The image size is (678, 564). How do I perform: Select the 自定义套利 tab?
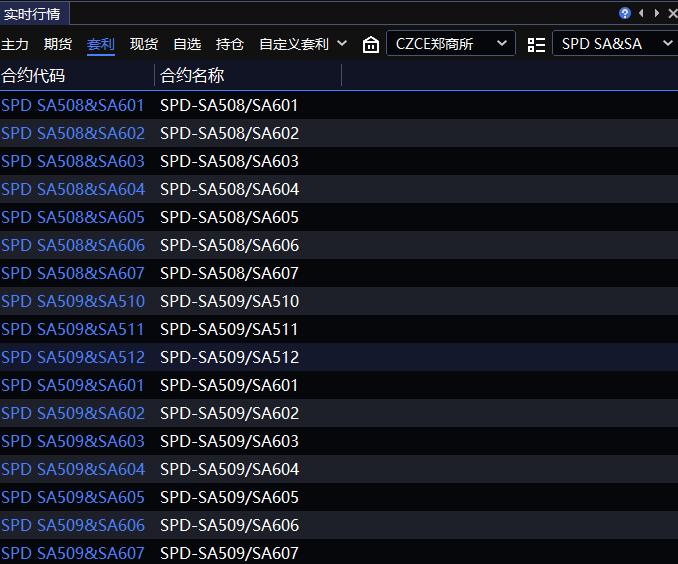[294, 44]
